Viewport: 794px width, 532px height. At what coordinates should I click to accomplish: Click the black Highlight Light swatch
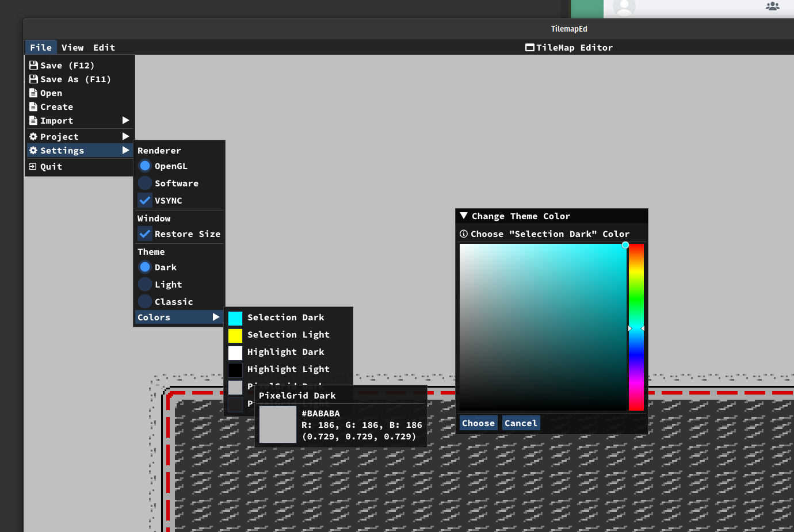[x=235, y=370]
